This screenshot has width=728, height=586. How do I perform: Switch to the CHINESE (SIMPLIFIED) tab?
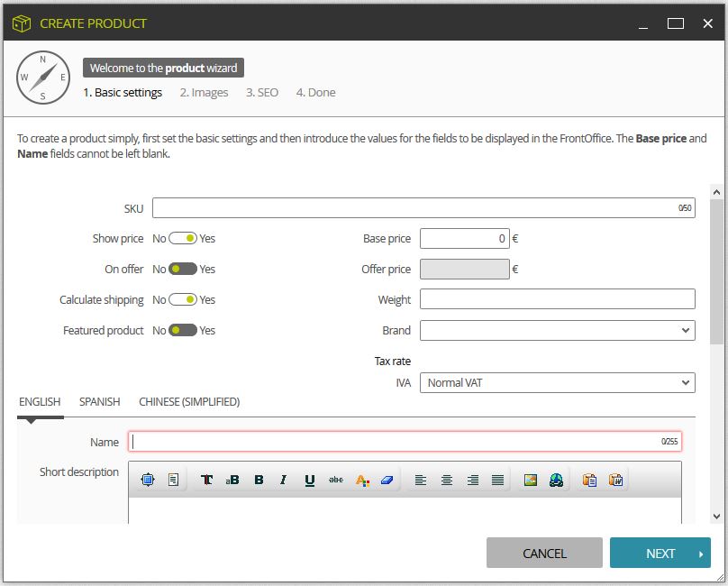189,402
